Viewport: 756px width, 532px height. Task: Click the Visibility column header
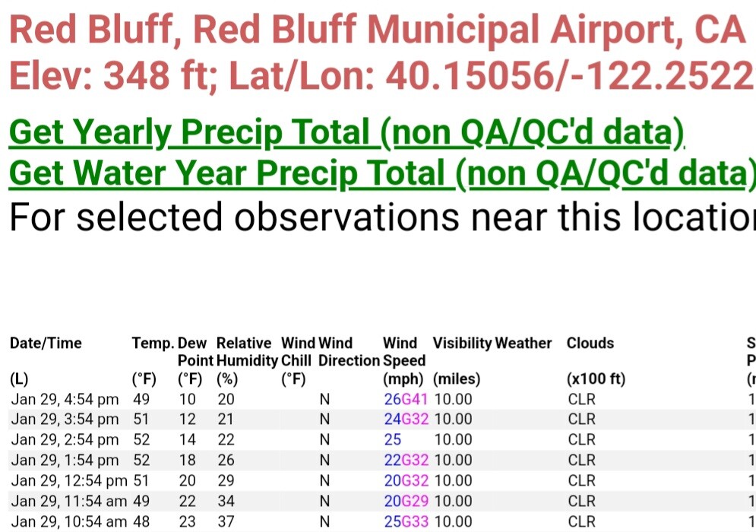(x=463, y=343)
